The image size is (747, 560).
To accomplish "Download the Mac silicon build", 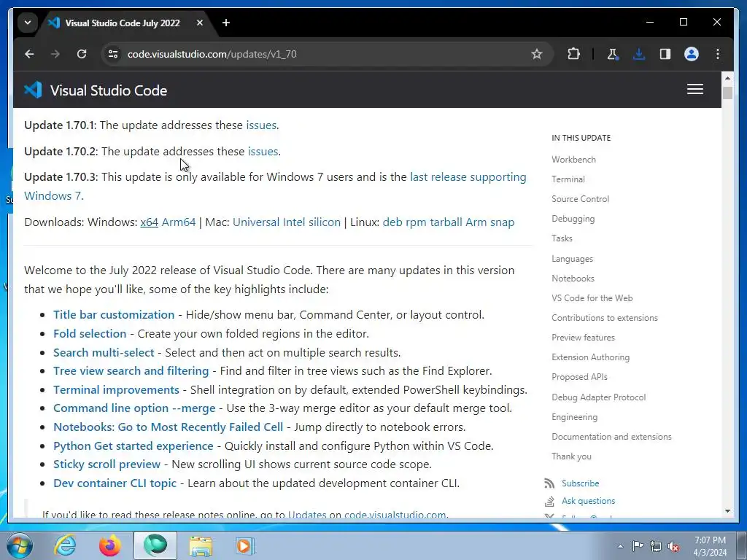I will point(325,222).
